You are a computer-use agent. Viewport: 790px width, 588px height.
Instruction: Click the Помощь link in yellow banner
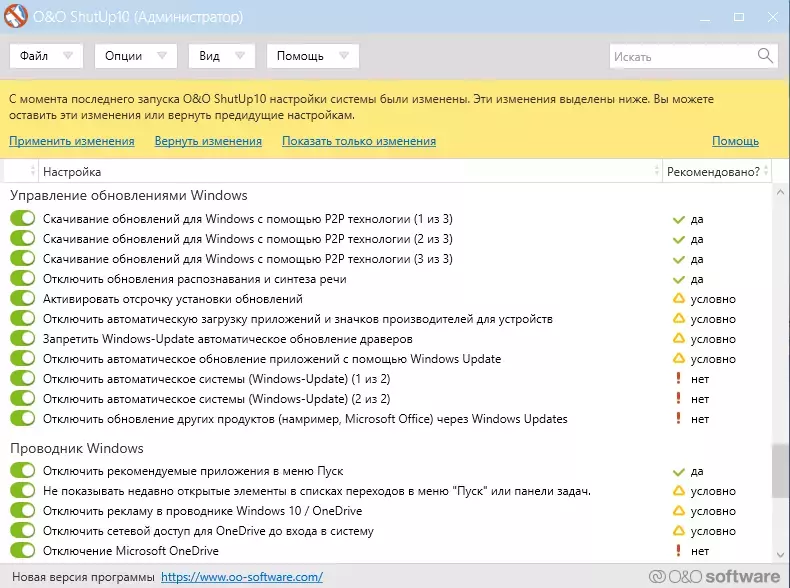tap(735, 141)
